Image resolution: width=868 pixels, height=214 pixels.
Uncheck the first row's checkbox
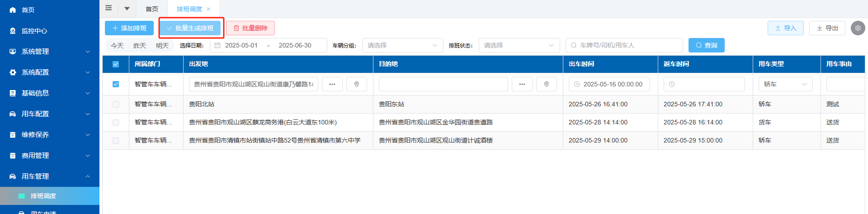click(116, 84)
